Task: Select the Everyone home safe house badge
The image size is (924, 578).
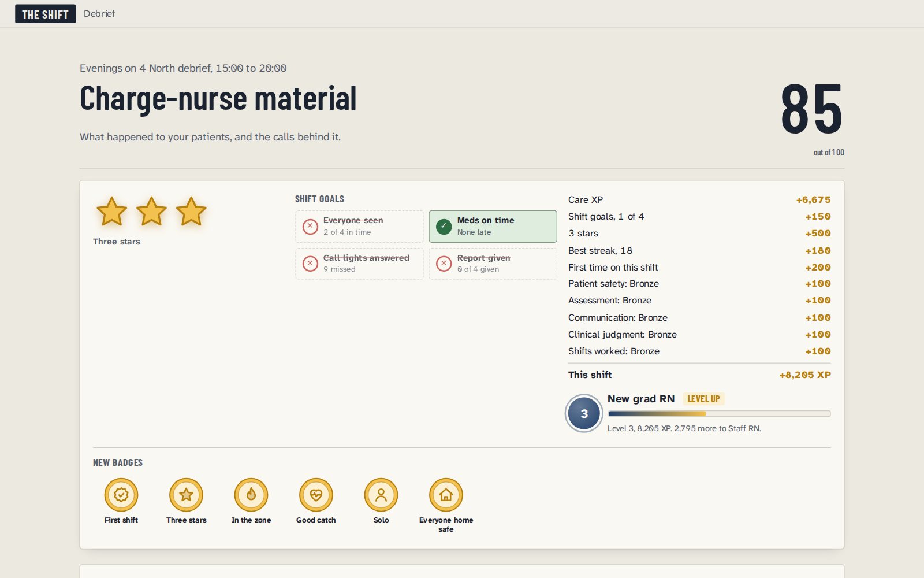Action: tap(446, 495)
